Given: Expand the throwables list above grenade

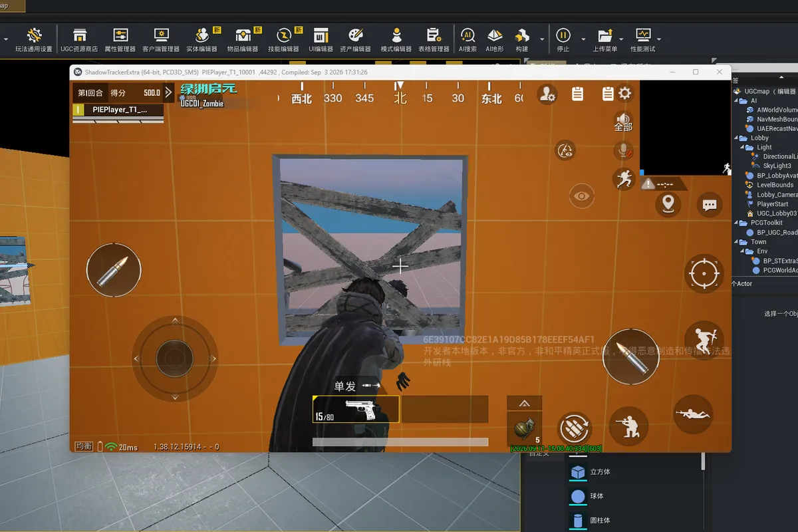Looking at the screenshot, I should pos(524,403).
